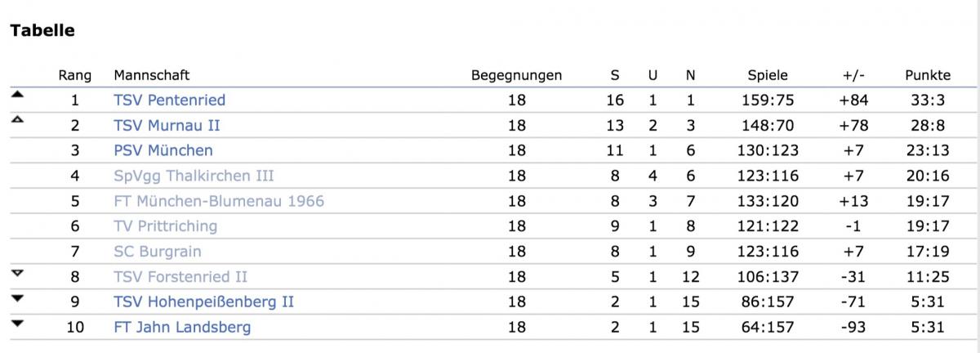980x353 pixels.
Task: Click the promotion arrow beside rank 1
Action: pos(18,95)
